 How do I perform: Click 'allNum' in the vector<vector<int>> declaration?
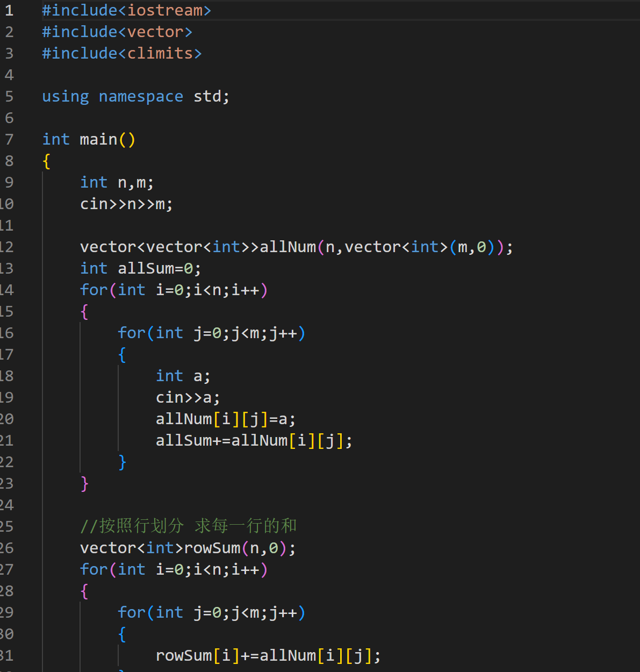[288, 247]
